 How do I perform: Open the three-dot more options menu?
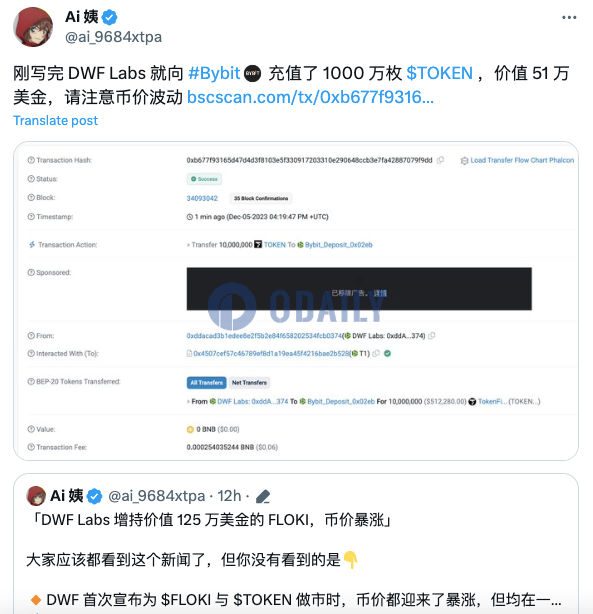click(569, 17)
